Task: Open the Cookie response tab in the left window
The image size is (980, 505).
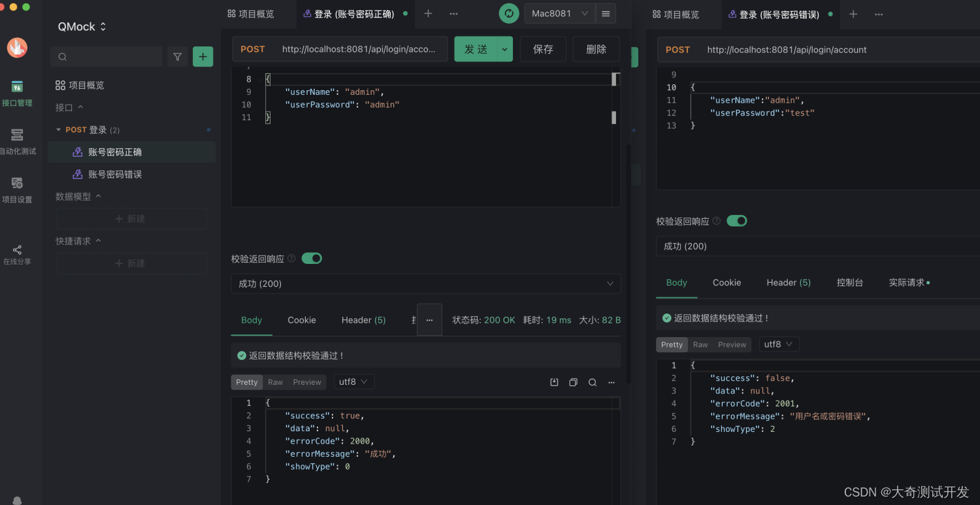Action: pos(302,320)
